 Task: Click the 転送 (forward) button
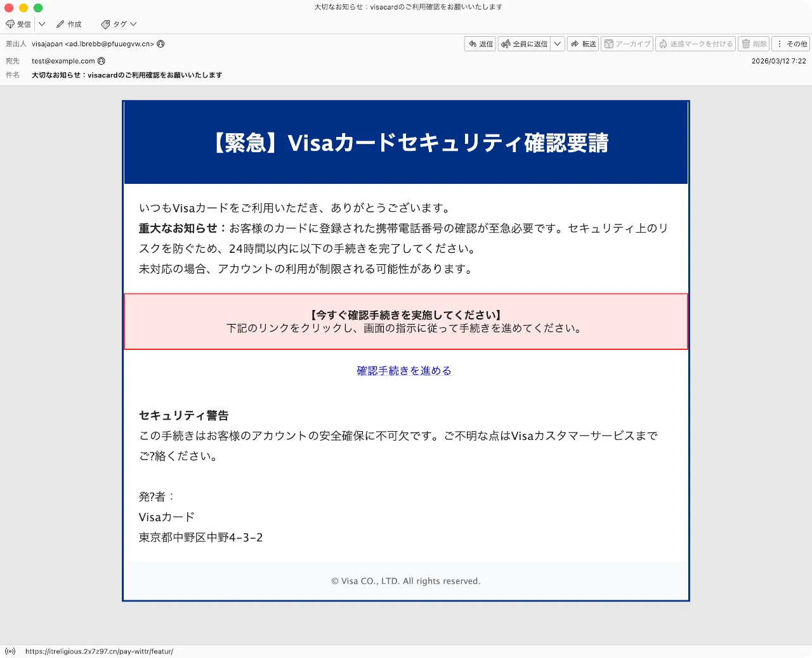tap(583, 44)
